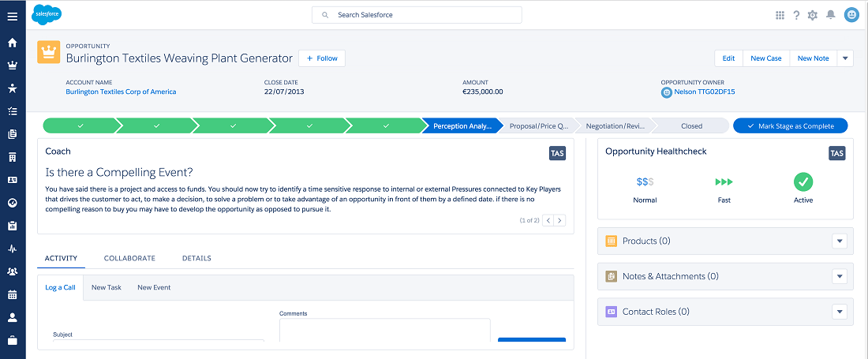Click the Search Salesforce field
The width and height of the screenshot is (868, 359).
(x=417, y=15)
